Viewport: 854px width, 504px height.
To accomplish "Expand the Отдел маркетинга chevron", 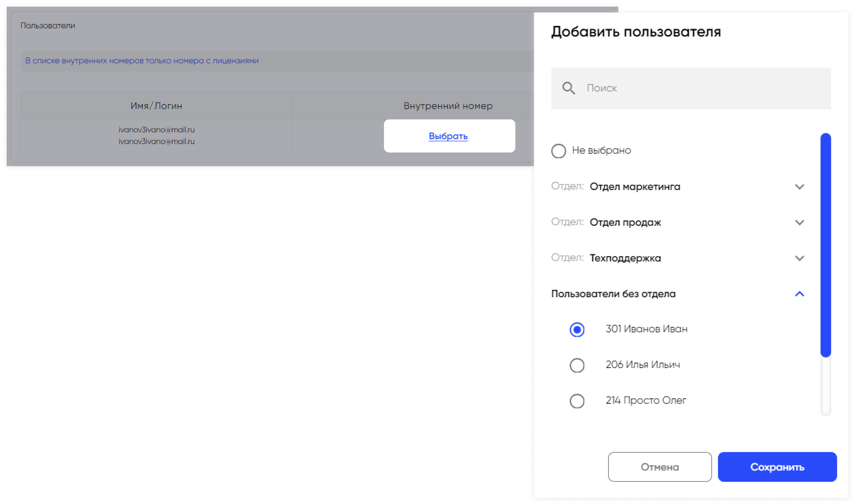I will (x=799, y=187).
